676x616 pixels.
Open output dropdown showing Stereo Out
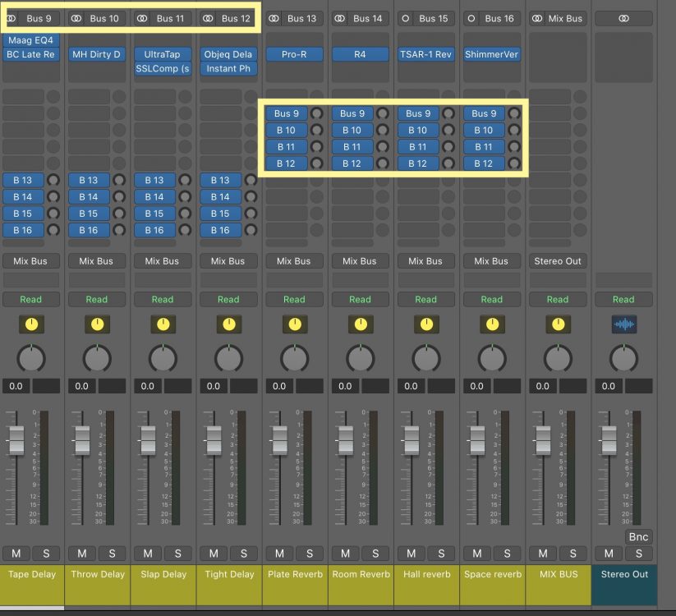point(557,261)
